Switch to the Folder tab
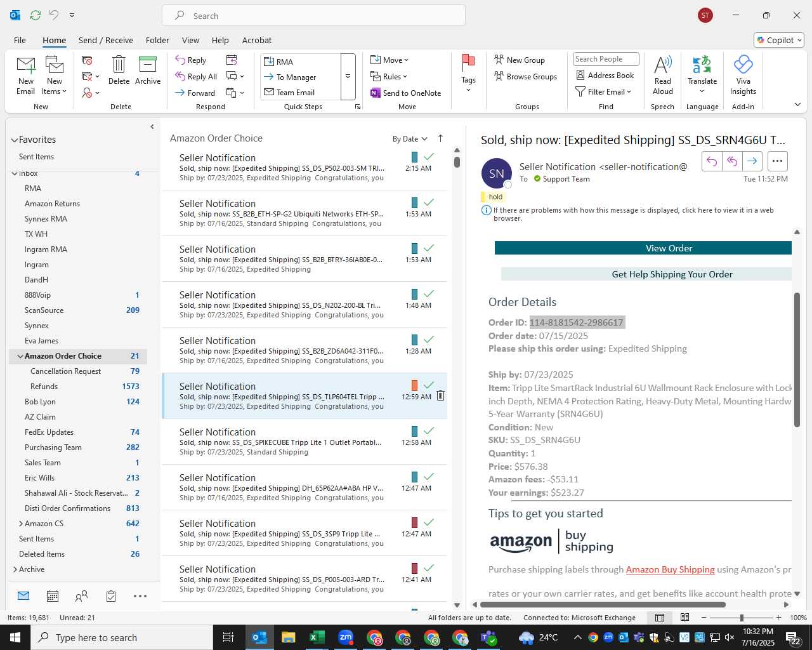The height and width of the screenshot is (650, 812). click(157, 40)
